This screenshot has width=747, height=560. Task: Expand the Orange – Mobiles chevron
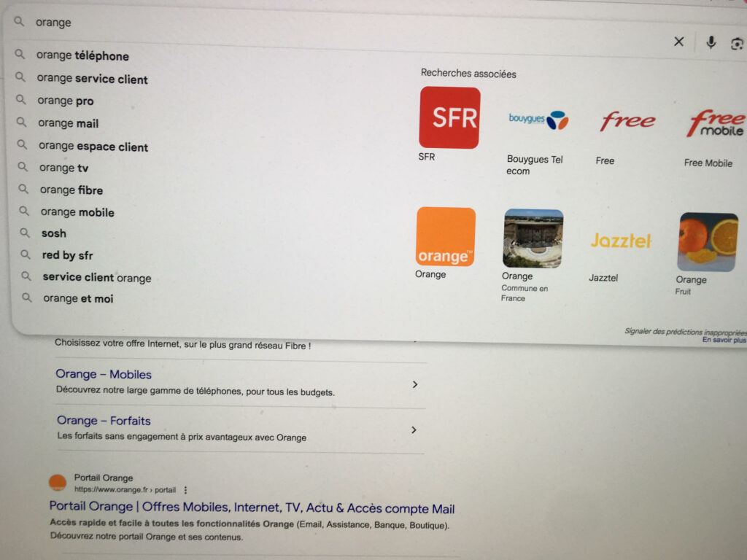415,384
